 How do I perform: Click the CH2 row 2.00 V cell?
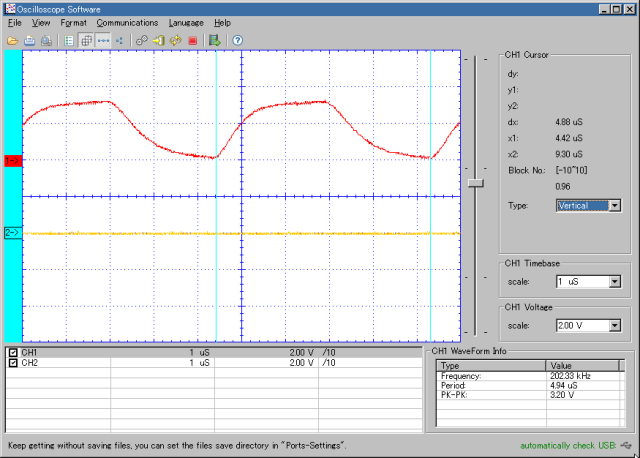coord(302,362)
